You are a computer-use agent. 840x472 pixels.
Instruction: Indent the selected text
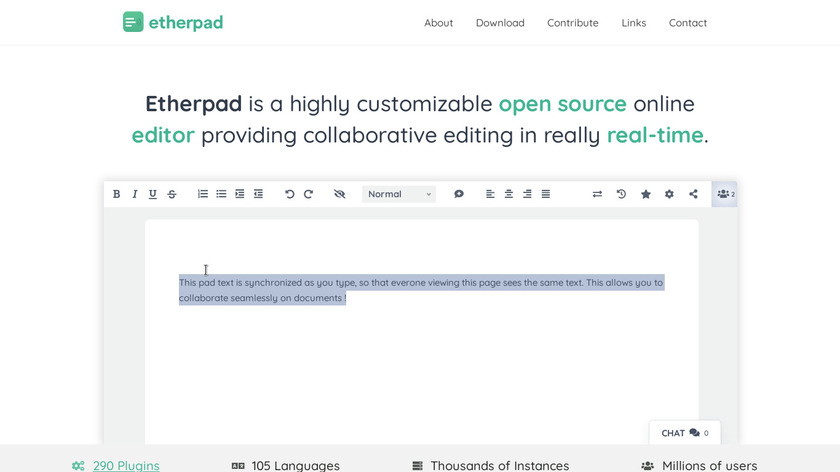click(x=239, y=194)
